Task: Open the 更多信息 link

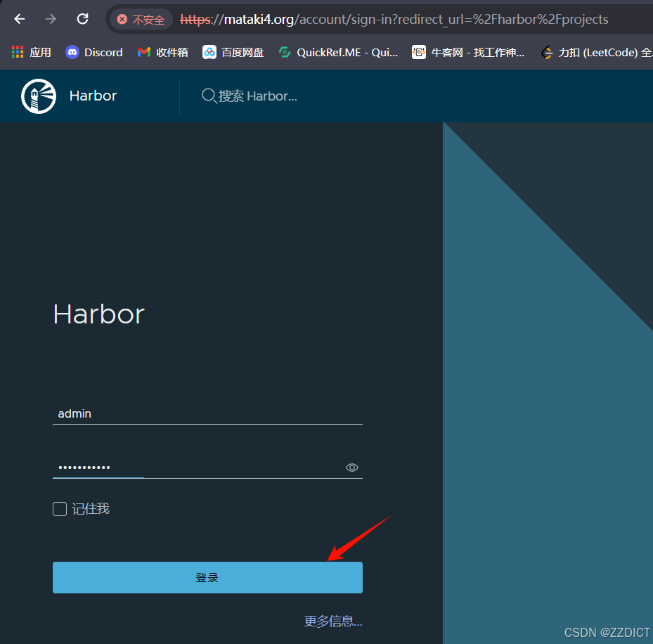Action: 333,621
